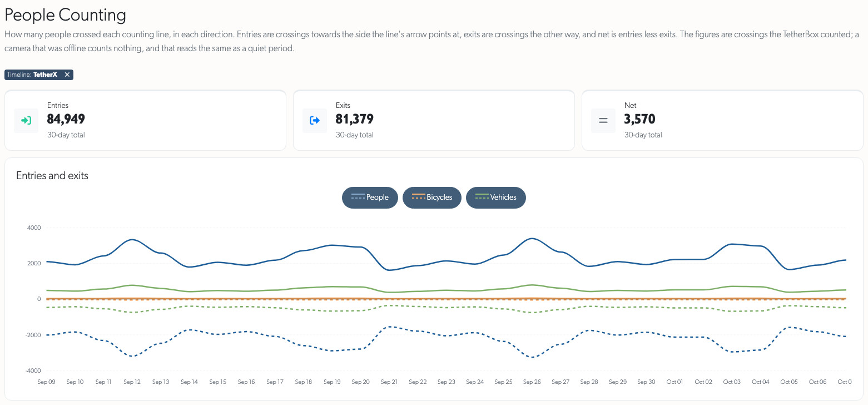Click the blue Exits arrow icon
Image resolution: width=868 pixels, height=405 pixels.
(315, 120)
